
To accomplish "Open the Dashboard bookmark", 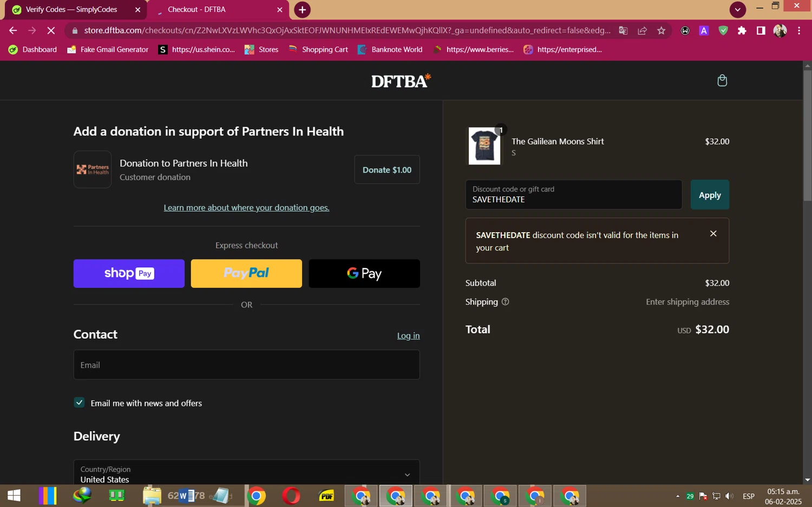I will (x=32, y=49).
